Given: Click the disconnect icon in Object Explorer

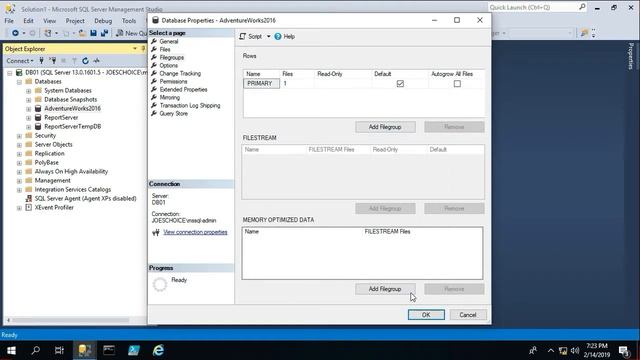Looking at the screenshot, I should coord(53,61).
